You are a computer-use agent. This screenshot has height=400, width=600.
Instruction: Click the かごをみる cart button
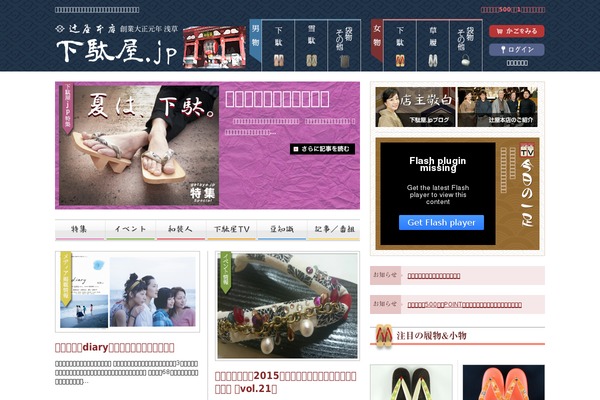517,31
